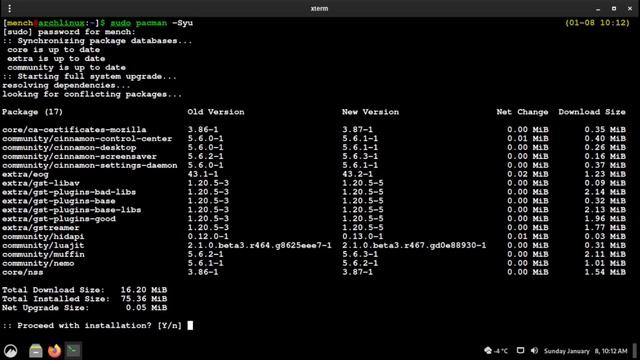640x360 pixels.
Task: Click luajit old version 2.1.0.beta3.r464 text
Action: [259, 246]
